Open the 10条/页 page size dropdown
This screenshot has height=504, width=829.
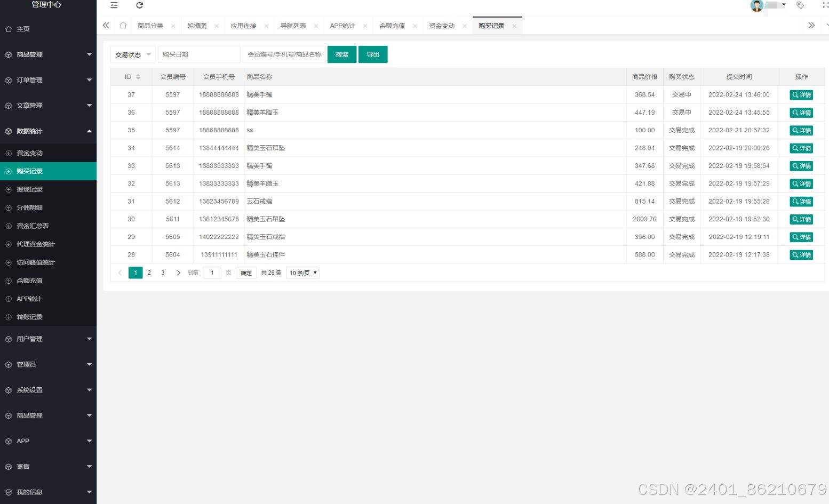click(302, 273)
